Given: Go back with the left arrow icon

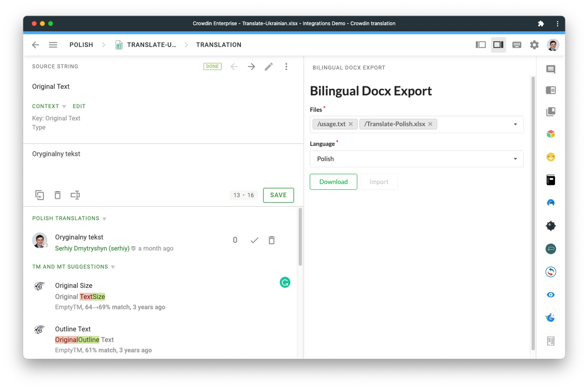Looking at the screenshot, I should (x=36, y=45).
